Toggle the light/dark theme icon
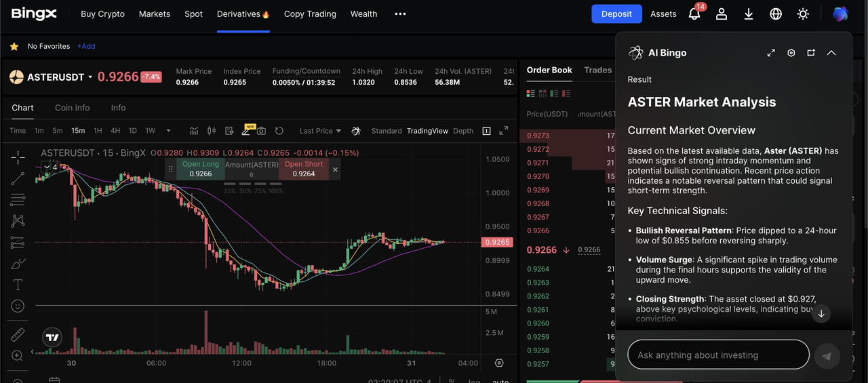 803,14
